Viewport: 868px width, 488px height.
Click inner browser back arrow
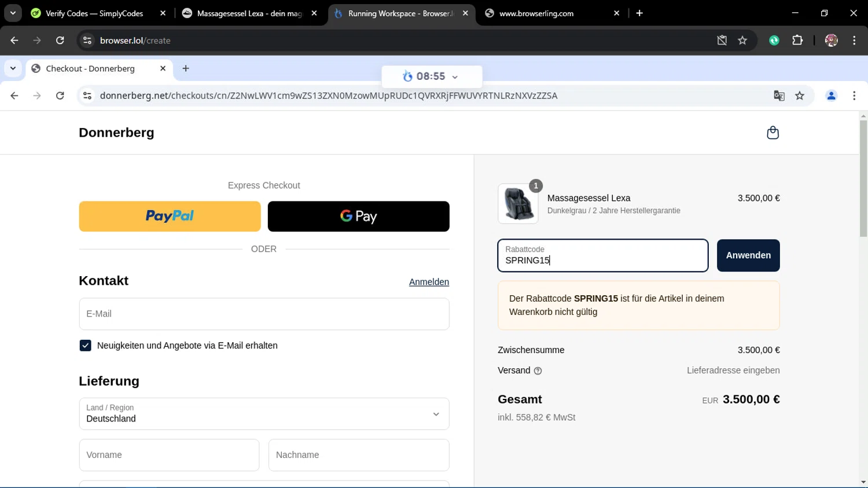[x=14, y=96]
